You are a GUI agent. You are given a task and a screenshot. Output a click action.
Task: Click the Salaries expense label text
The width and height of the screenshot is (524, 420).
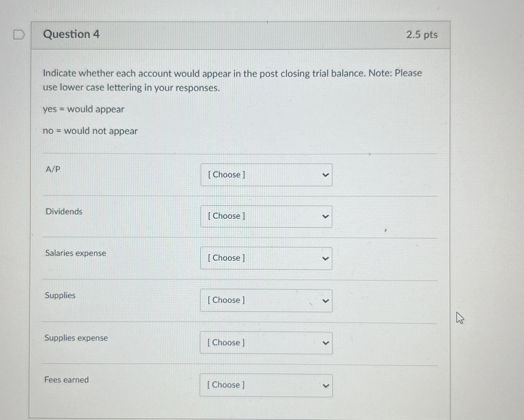pos(75,253)
